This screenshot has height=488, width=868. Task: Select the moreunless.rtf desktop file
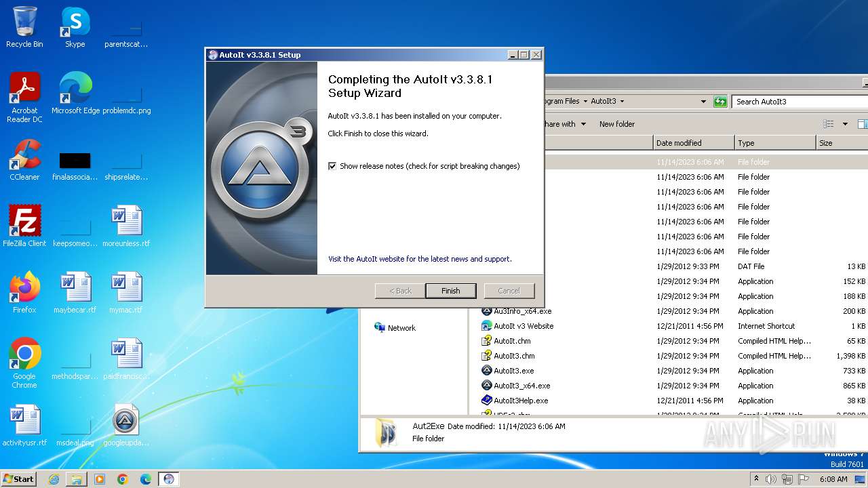coord(126,226)
